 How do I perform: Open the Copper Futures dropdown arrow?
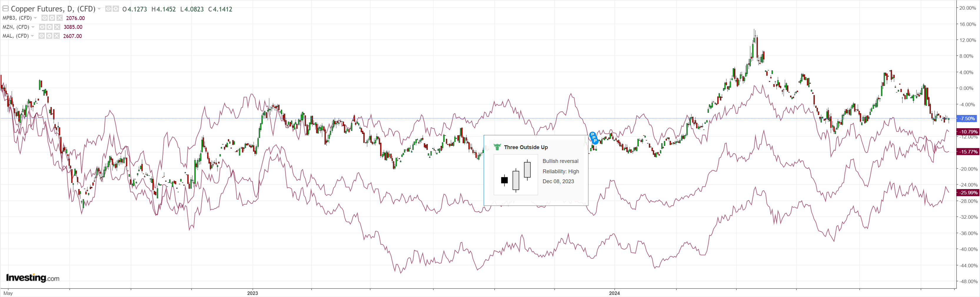99,9
